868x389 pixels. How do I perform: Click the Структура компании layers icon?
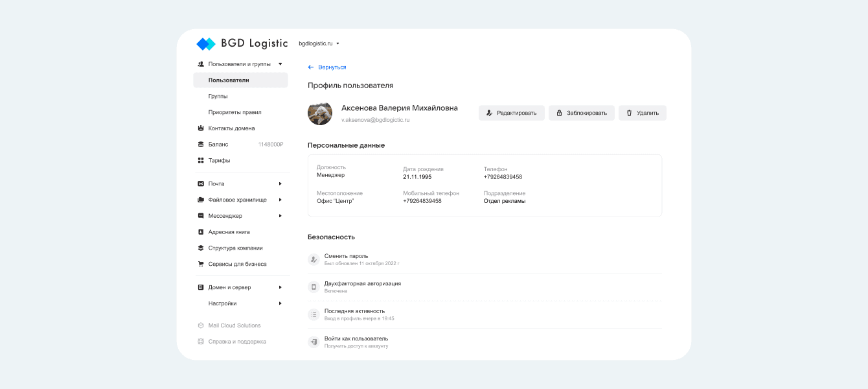201,248
